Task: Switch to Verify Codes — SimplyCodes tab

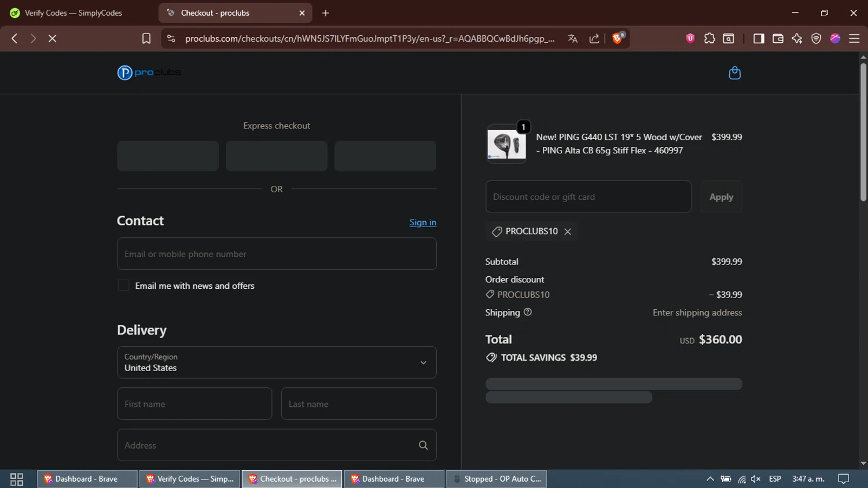Action: click(73, 13)
